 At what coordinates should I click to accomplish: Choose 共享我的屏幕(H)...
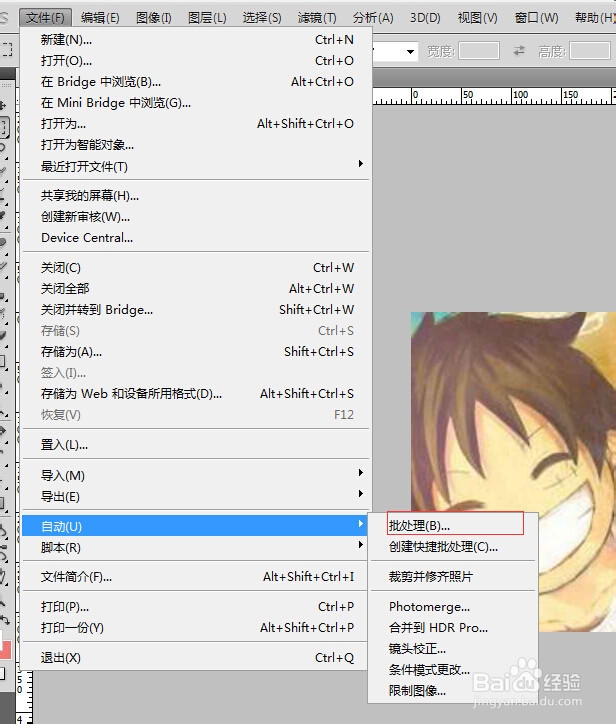(196, 196)
